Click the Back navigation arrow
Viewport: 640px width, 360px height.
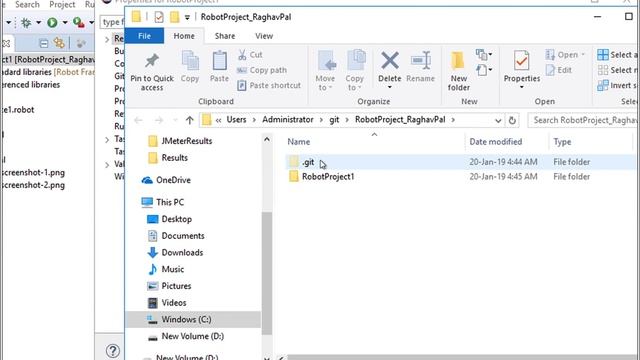[138, 120]
